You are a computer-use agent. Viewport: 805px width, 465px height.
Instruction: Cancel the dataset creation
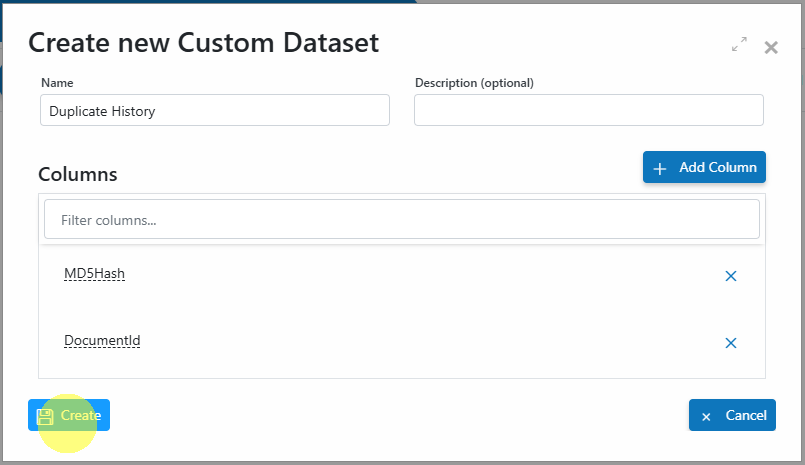click(732, 415)
